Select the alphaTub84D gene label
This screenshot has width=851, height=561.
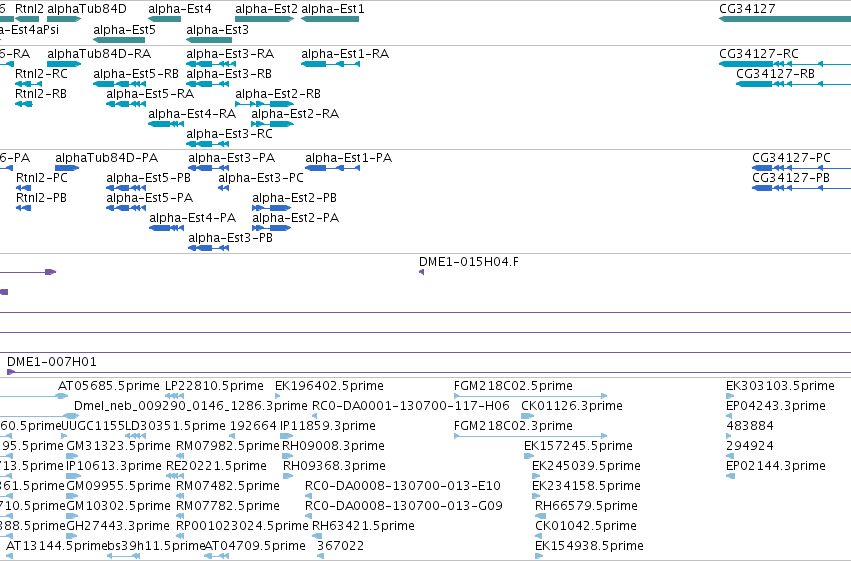(x=87, y=9)
